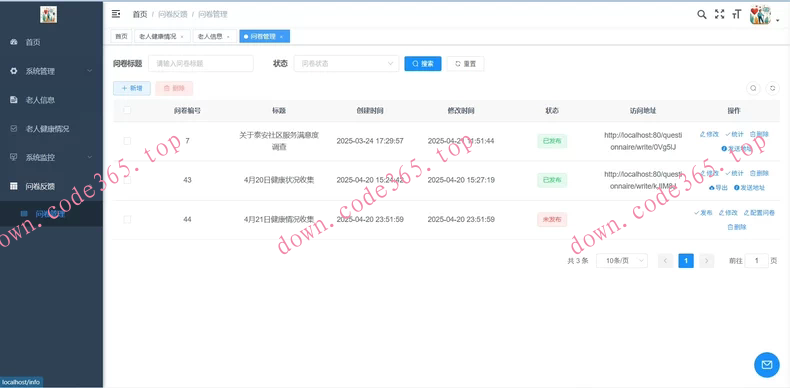790x388 pixels.
Task: Click 统计 for questionnaire 7
Action: [x=735, y=134]
